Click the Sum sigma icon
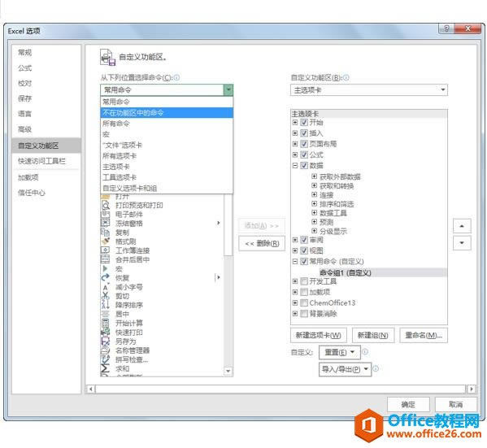 tap(106, 368)
